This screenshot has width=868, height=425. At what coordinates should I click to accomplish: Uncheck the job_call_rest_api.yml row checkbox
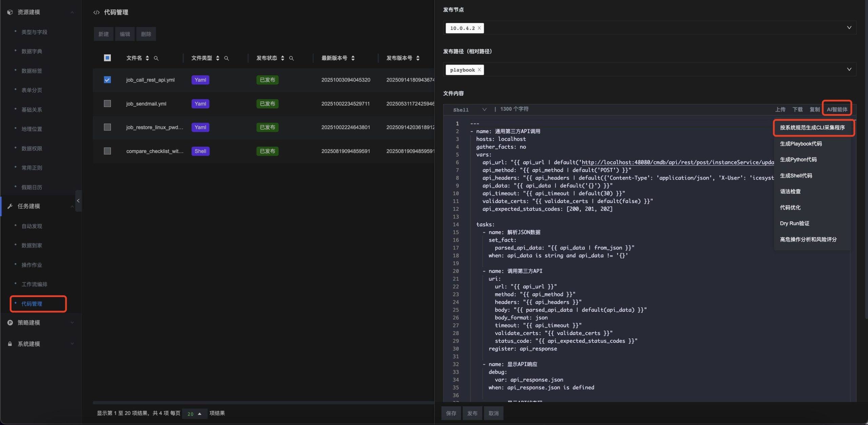(107, 80)
